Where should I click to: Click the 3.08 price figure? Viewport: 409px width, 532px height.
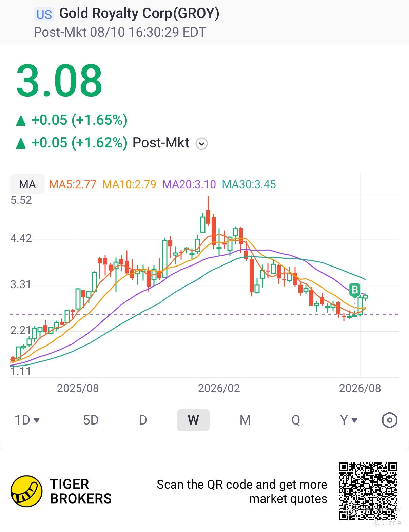point(59,81)
